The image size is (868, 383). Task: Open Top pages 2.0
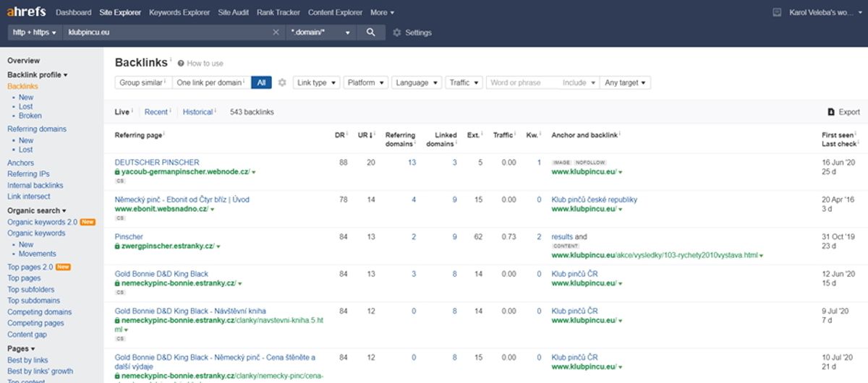point(30,267)
